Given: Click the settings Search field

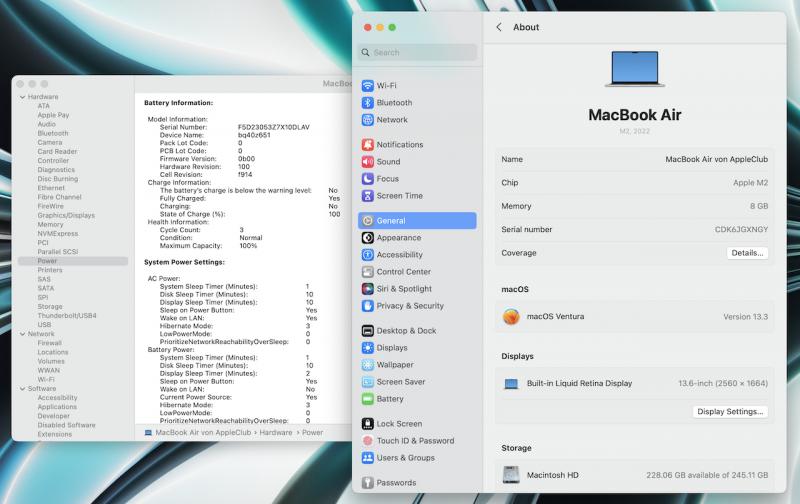Looking at the screenshot, I should point(419,52).
